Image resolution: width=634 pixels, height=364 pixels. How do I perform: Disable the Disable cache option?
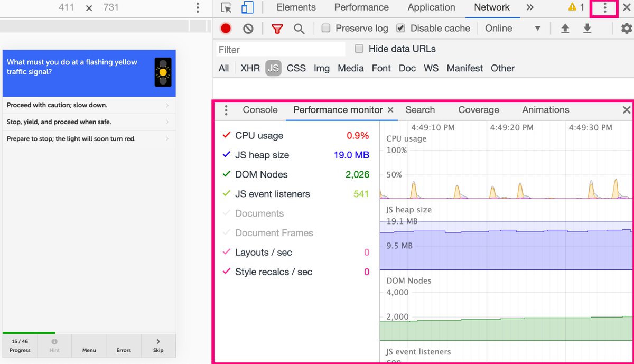point(400,28)
